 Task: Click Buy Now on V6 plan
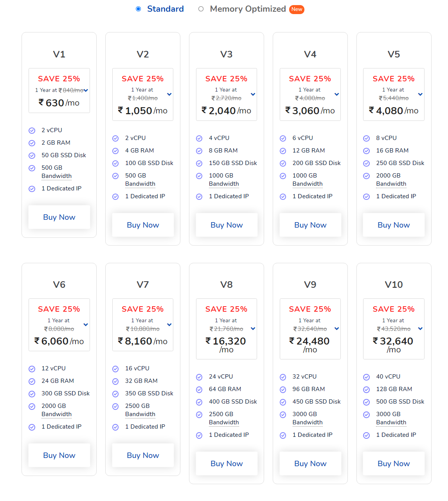coord(59,455)
